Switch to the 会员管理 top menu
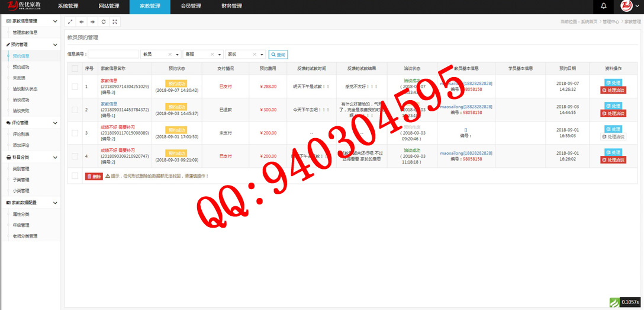This screenshot has width=644, height=310. (x=191, y=7)
